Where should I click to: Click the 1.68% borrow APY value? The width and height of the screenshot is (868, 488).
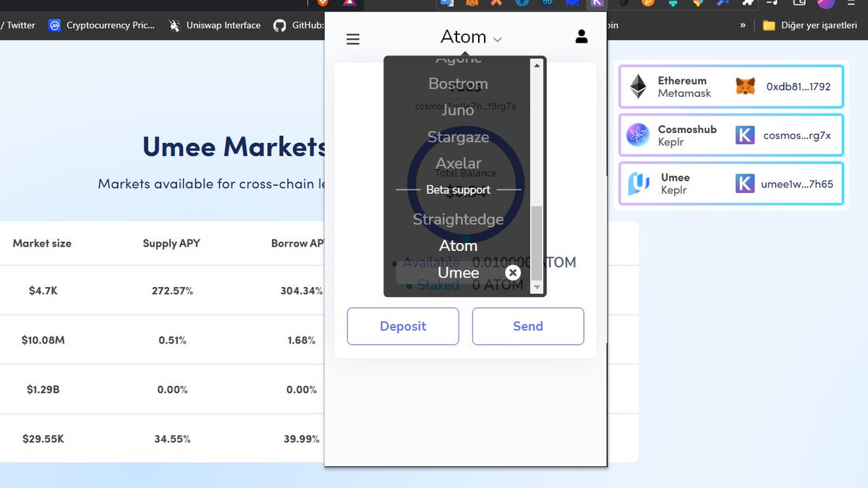point(301,340)
